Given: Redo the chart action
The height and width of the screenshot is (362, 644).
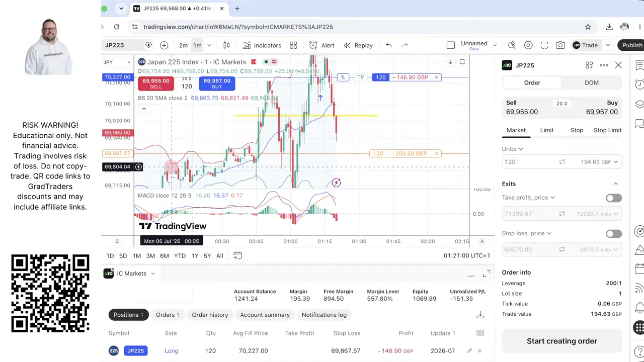Looking at the screenshot, I should point(405,46).
